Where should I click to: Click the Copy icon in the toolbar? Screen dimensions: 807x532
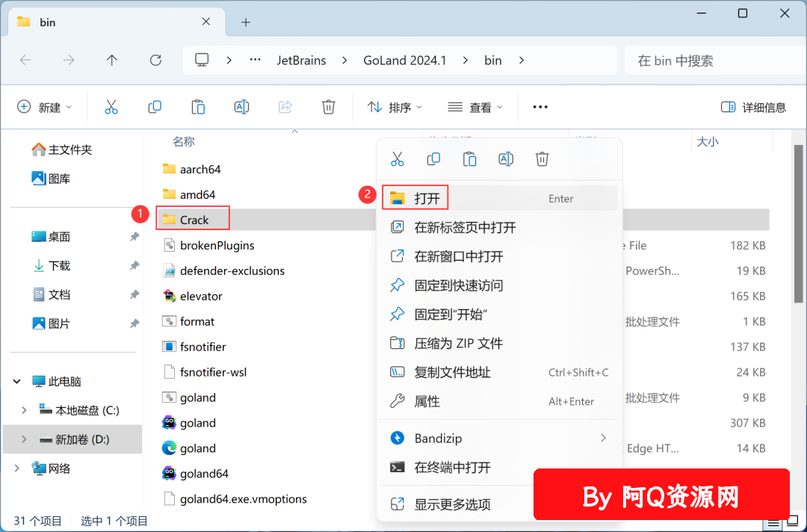(x=155, y=107)
